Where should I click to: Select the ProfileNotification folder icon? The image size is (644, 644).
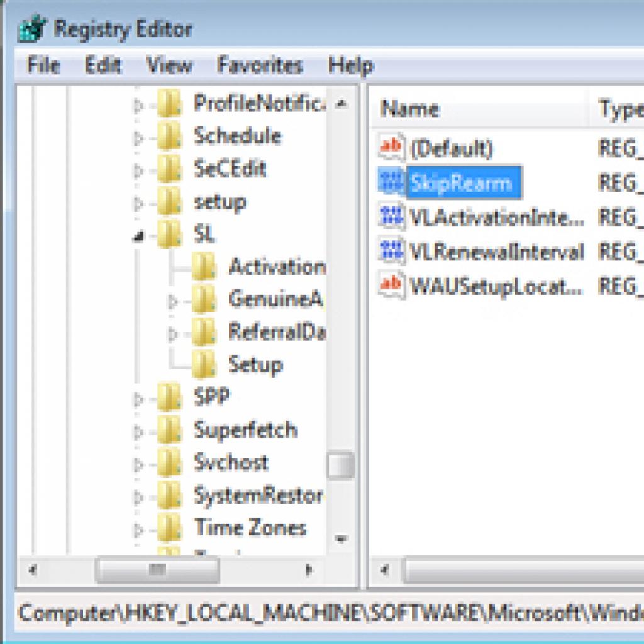tap(169, 103)
